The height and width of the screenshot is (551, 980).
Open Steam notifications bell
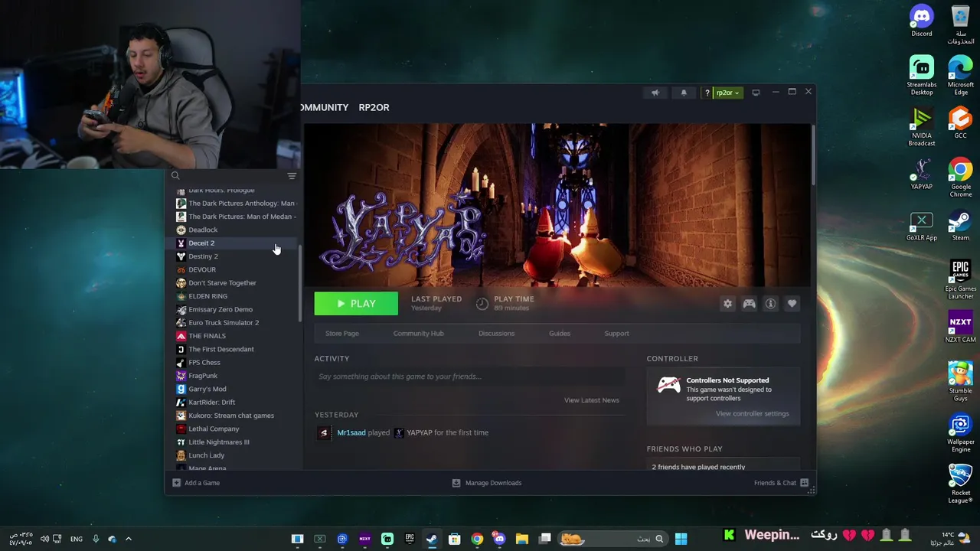pyautogui.click(x=684, y=93)
